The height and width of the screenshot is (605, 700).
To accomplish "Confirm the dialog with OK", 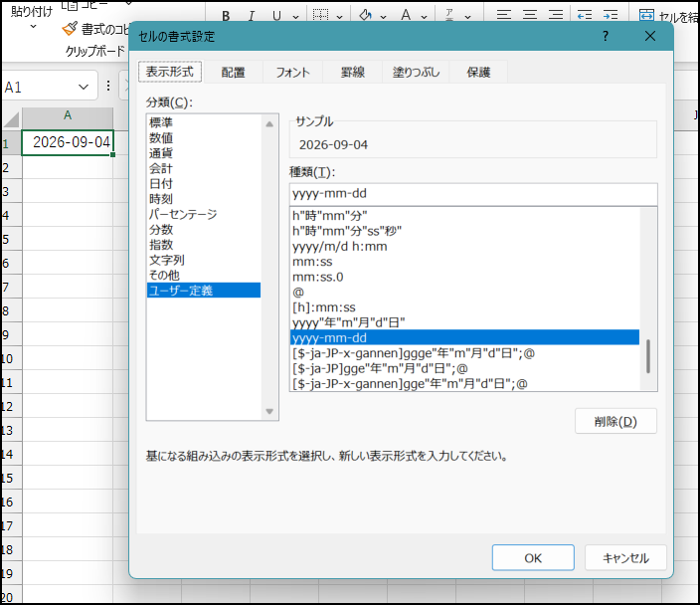I will 533,557.
